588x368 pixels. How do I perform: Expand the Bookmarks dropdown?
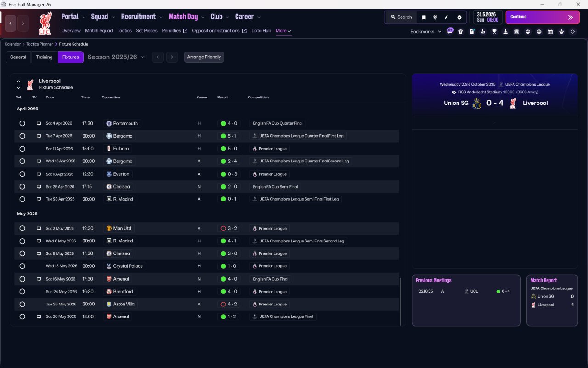pos(426,32)
